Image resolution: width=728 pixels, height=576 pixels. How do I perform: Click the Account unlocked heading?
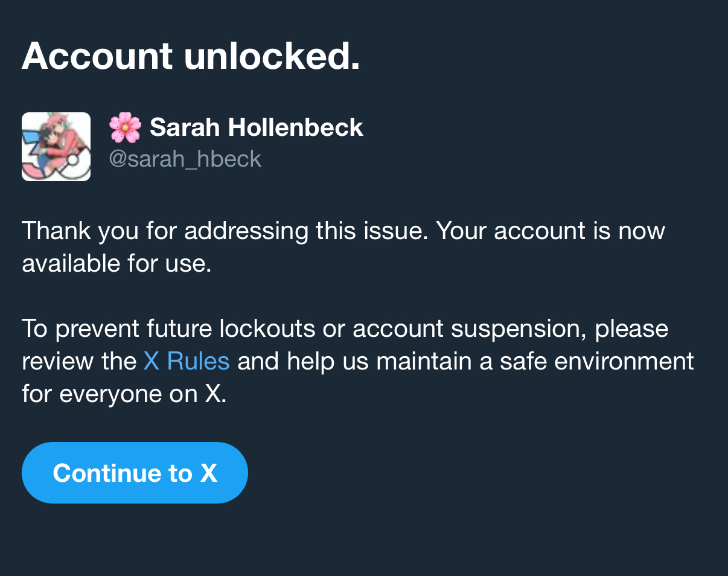coord(191,56)
